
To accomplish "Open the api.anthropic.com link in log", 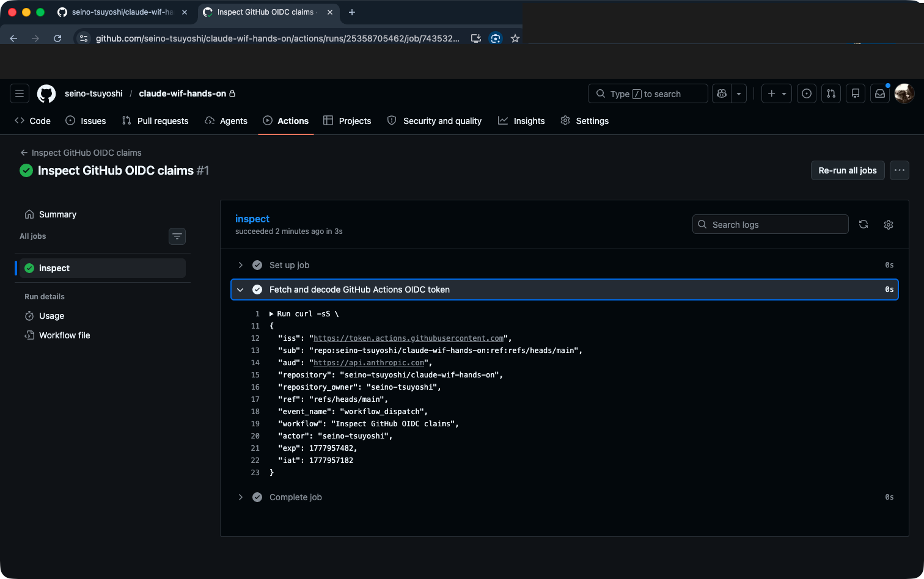I will point(369,363).
